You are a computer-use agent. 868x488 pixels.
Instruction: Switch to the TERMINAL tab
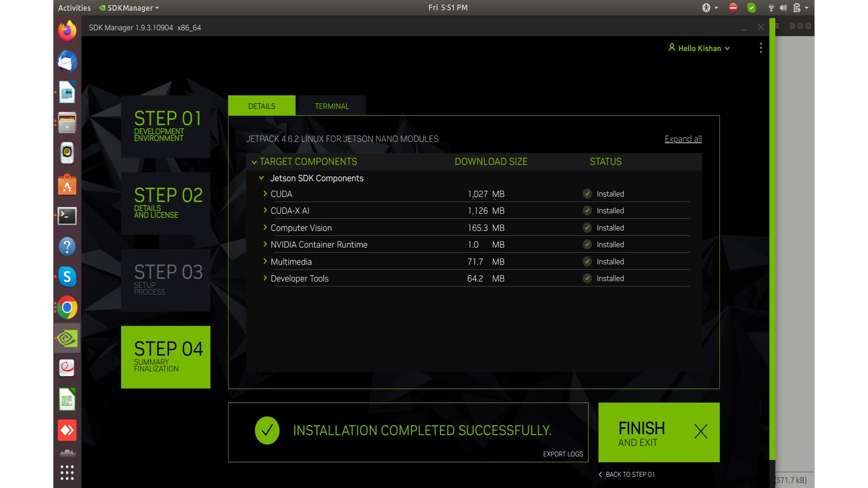pyautogui.click(x=332, y=106)
